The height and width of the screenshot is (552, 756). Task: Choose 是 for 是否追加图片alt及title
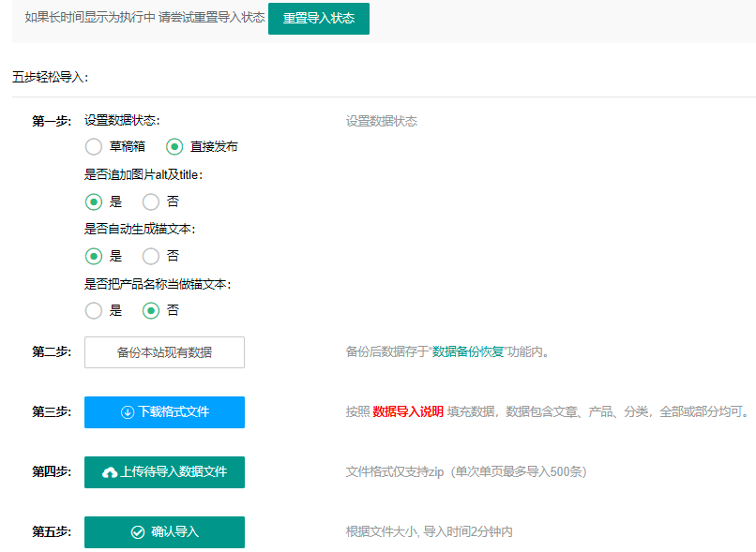[x=94, y=201]
